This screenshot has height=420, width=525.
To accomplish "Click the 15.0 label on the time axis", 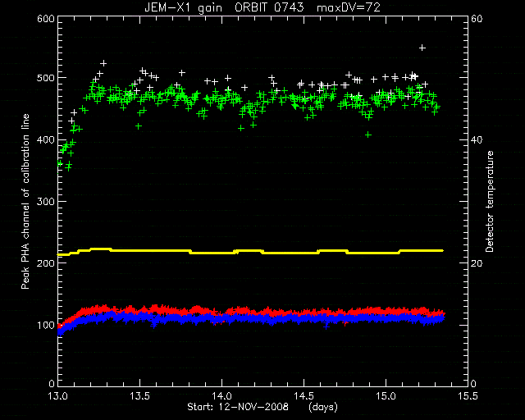I will [386, 396].
